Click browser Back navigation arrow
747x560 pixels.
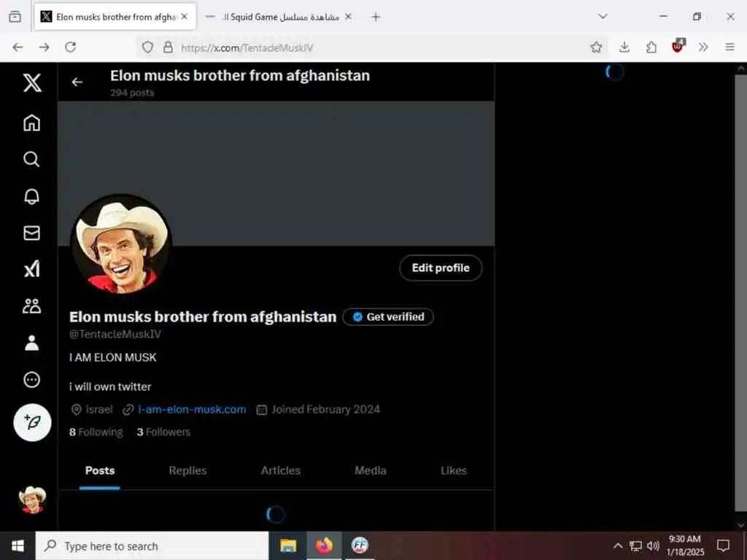(x=18, y=47)
